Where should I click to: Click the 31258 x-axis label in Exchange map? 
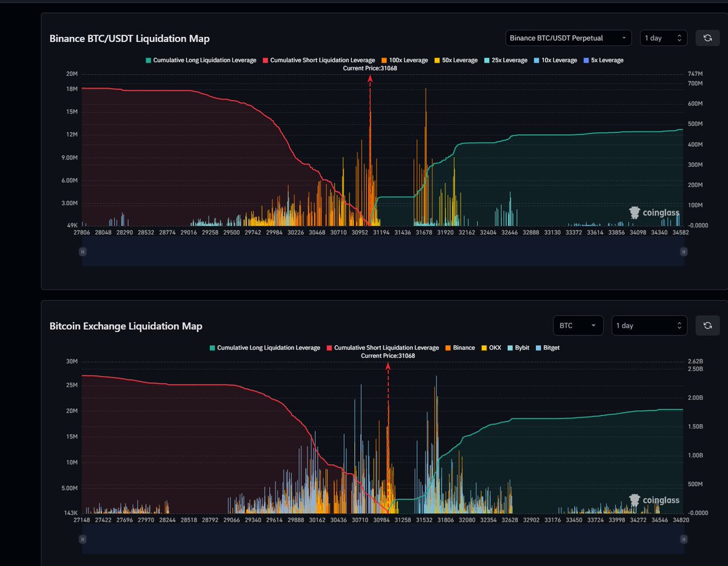pos(402,520)
